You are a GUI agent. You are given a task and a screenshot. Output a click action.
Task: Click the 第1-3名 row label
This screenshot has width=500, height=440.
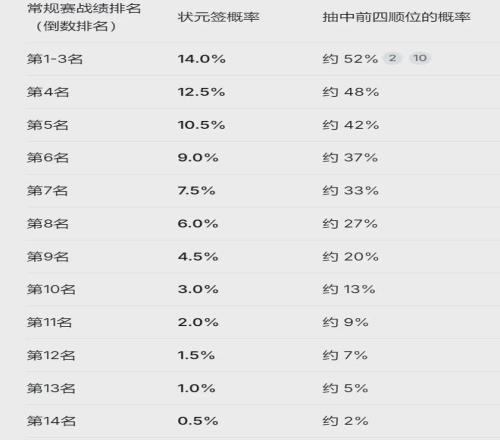tap(55, 59)
